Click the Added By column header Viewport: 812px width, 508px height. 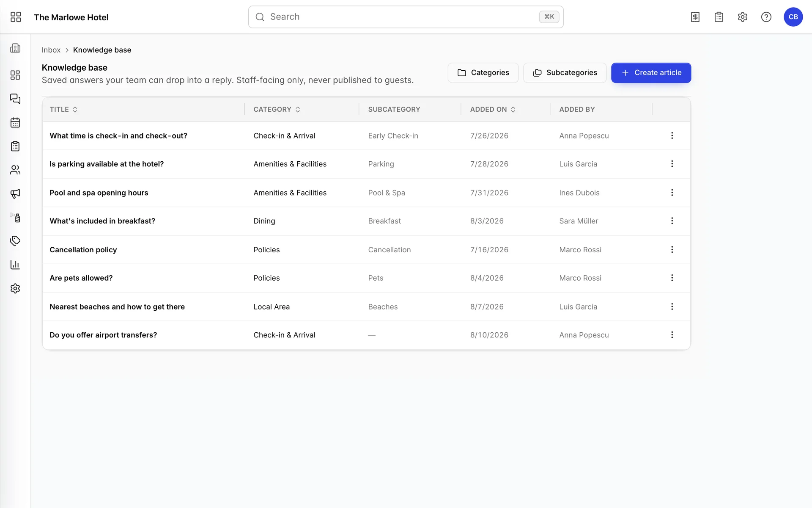click(x=577, y=109)
